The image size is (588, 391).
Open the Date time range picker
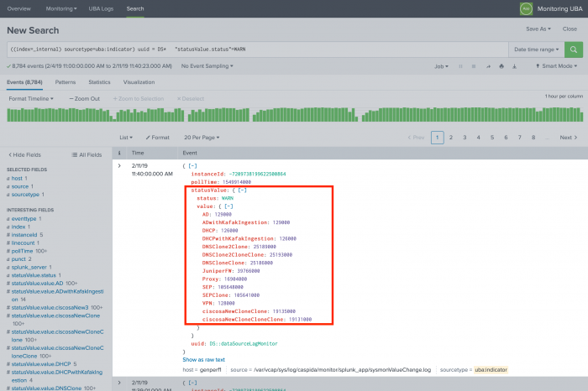click(x=536, y=50)
